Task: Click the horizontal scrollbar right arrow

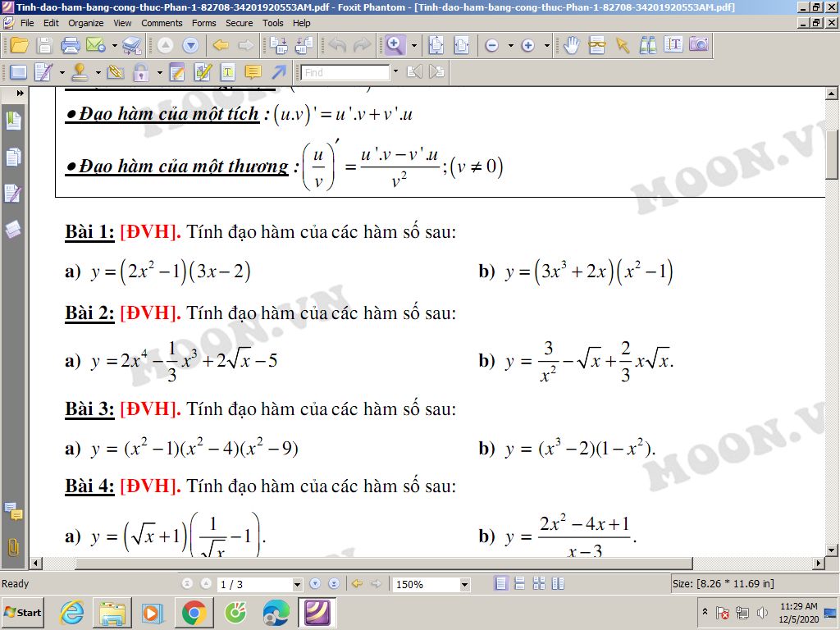Action: click(819, 563)
